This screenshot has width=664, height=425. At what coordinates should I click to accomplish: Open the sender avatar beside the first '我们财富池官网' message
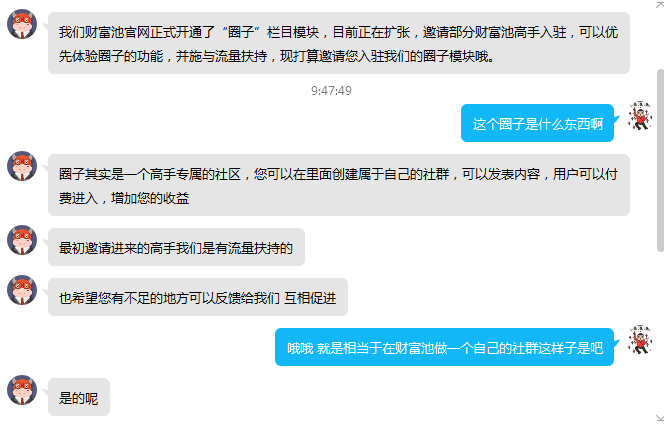[x=22, y=24]
